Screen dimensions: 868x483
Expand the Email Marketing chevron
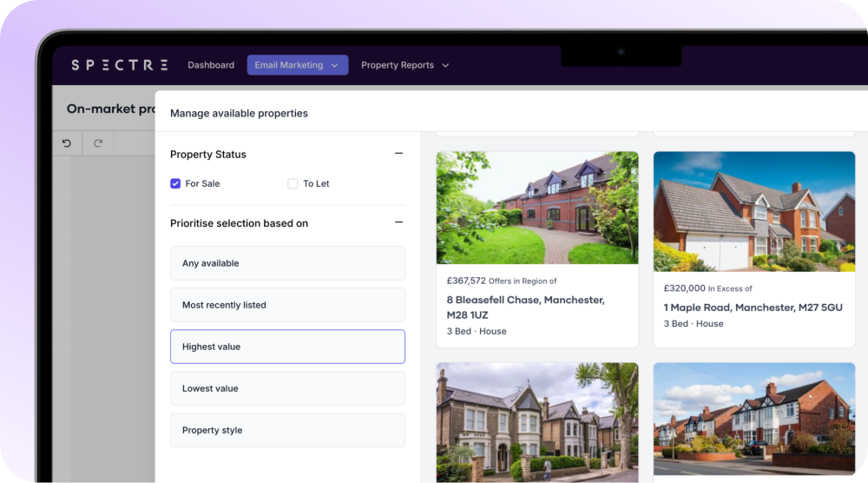point(334,65)
